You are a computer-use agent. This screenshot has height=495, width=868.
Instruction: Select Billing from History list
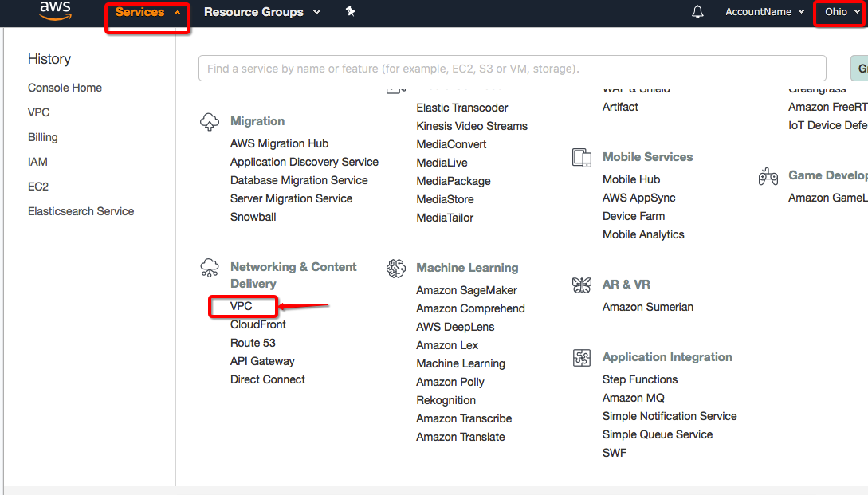point(43,137)
